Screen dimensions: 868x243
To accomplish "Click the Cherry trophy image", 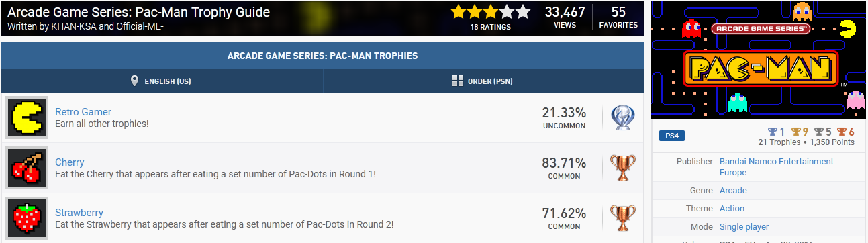I will (x=27, y=168).
